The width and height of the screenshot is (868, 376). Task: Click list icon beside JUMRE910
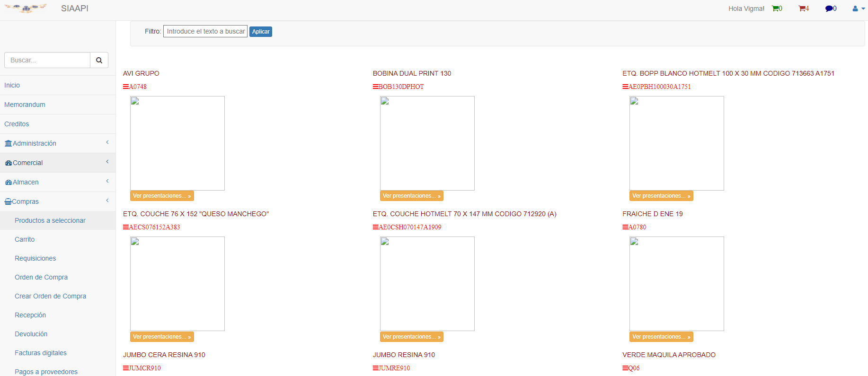tap(375, 368)
